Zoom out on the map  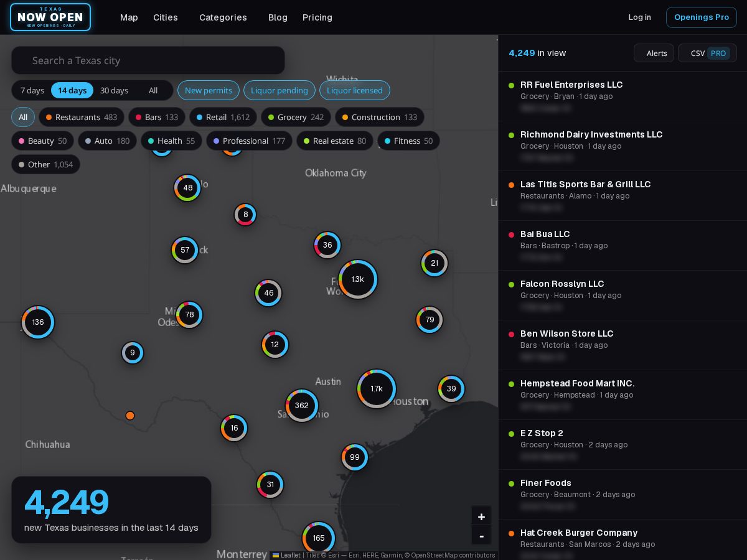tap(481, 535)
